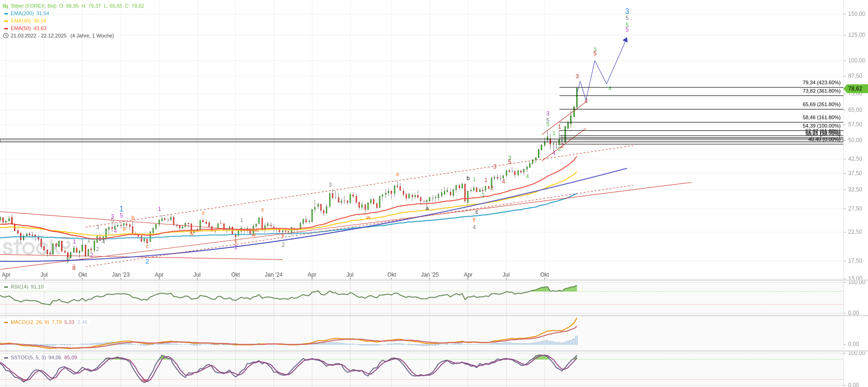Click the candlestick chart-type icon beside Silber
This screenshot has height=387, width=868.
6,6
